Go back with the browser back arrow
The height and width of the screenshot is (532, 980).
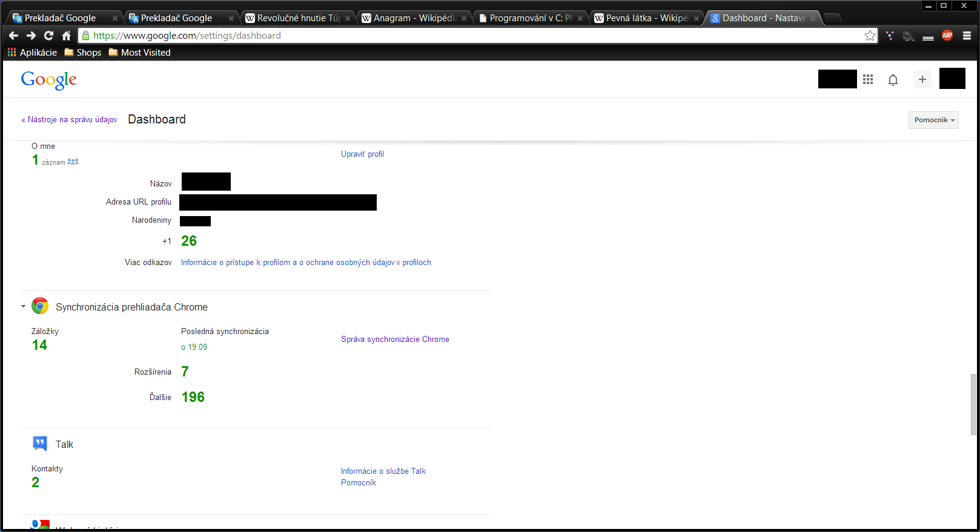click(13, 36)
